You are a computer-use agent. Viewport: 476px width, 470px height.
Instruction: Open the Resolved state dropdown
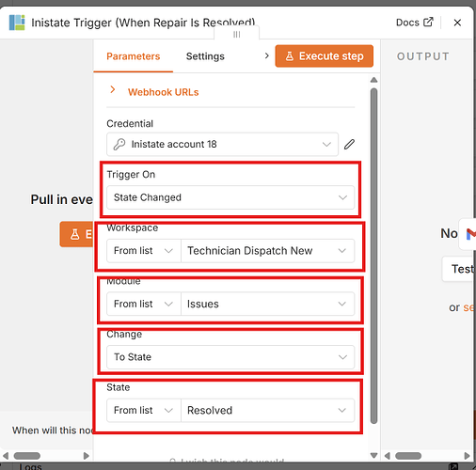coord(268,411)
